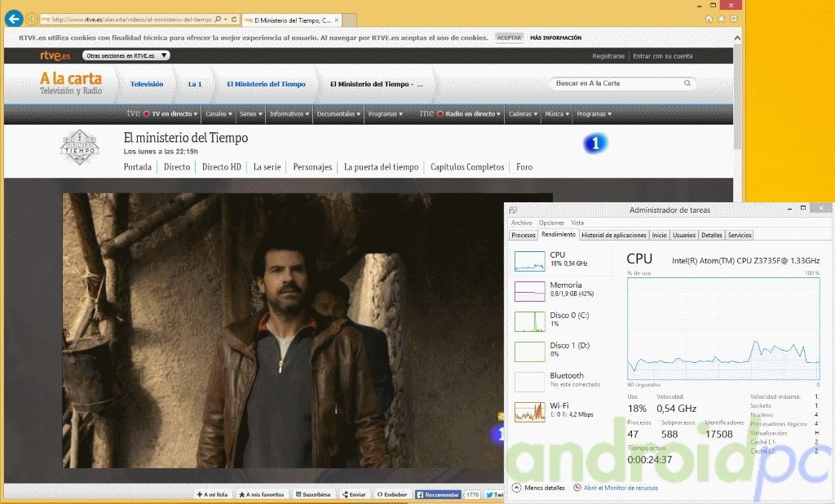Click the Facebook Recomendar button
Image resolution: width=835 pixels, height=504 pixels.
click(438, 494)
